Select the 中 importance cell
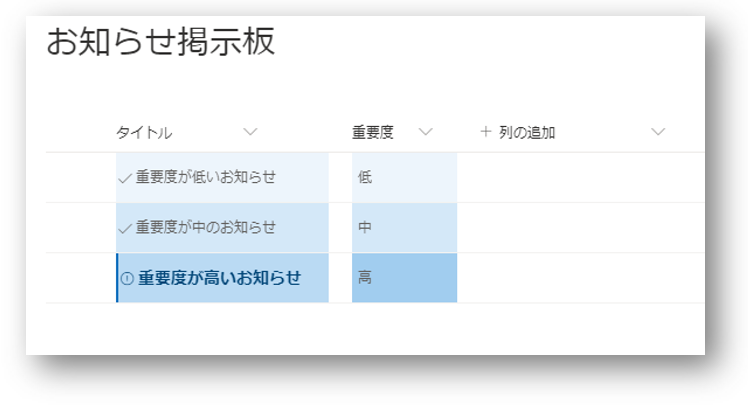Image resolution: width=748 pixels, height=407 pixels. (404, 228)
